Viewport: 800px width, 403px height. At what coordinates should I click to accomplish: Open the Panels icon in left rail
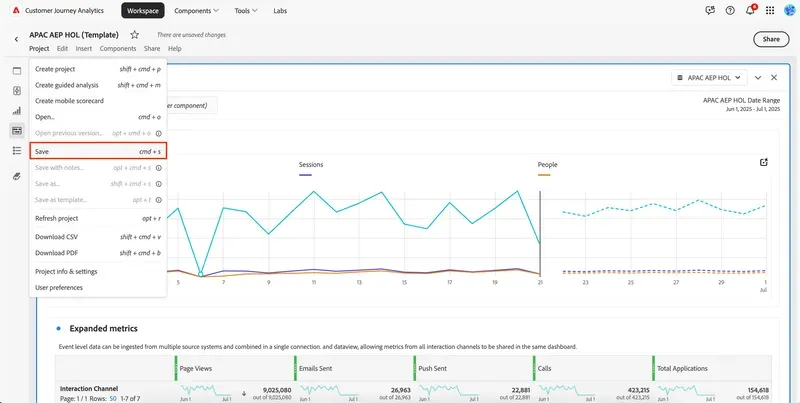[x=17, y=71]
